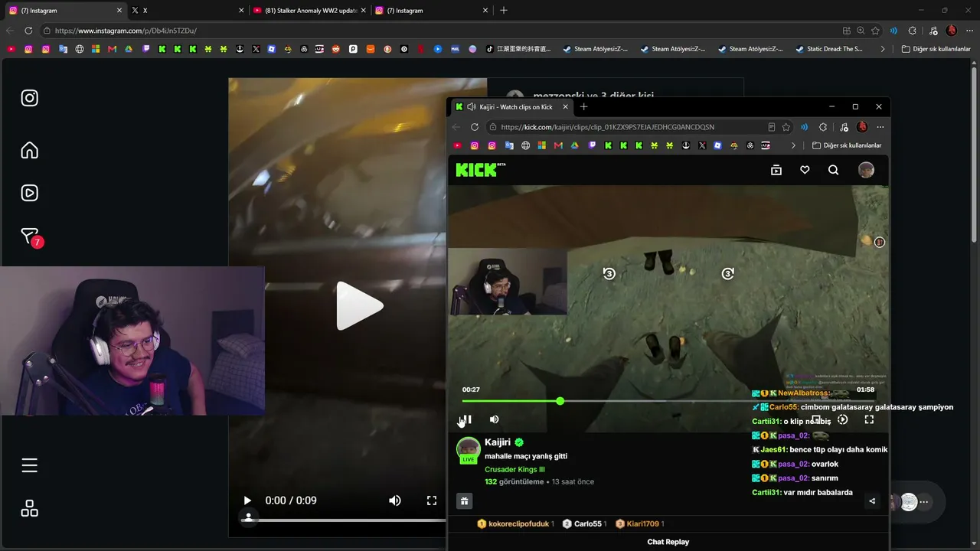Switch to the Stalker Anomaly WW2 YouTube tab
The height and width of the screenshot is (551, 980).
(x=309, y=11)
